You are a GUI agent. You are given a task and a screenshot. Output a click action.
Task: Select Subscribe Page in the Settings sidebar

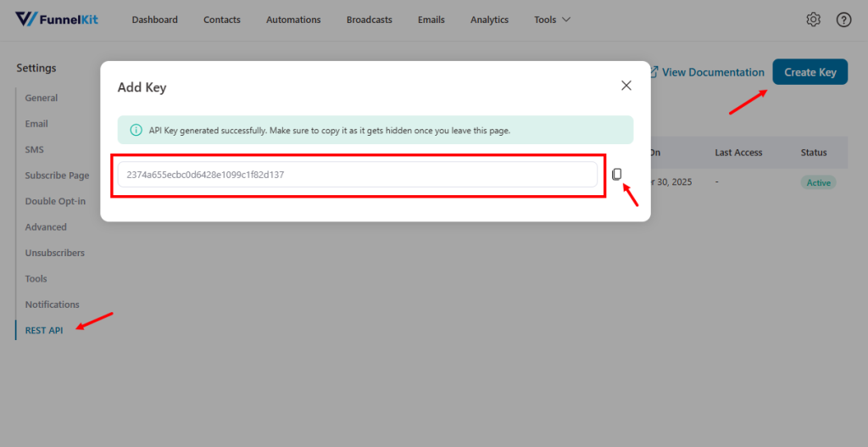(57, 176)
